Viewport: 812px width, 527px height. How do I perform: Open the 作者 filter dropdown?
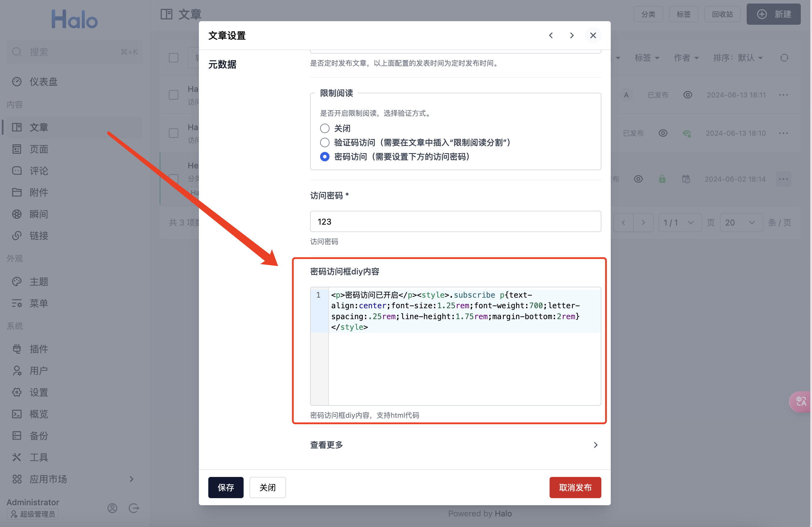[x=686, y=58]
